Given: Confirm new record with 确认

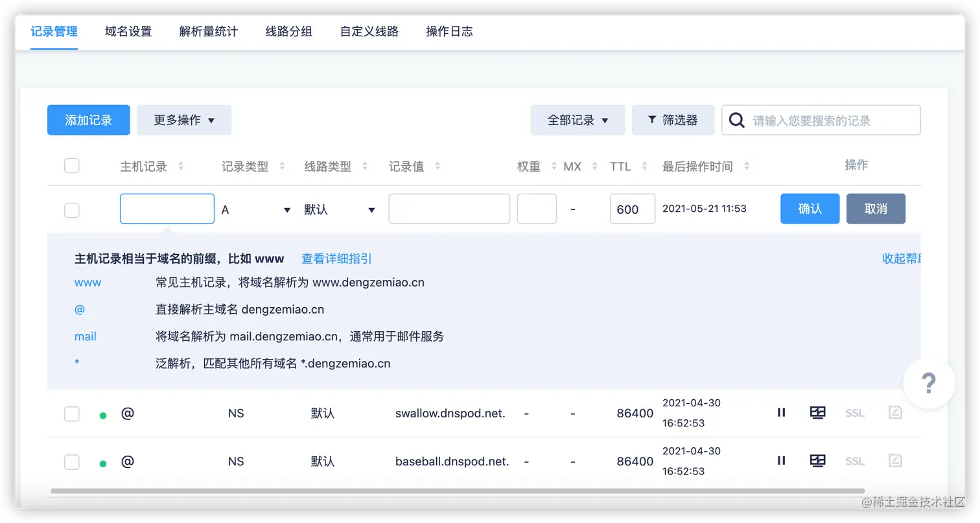Looking at the screenshot, I should (810, 209).
